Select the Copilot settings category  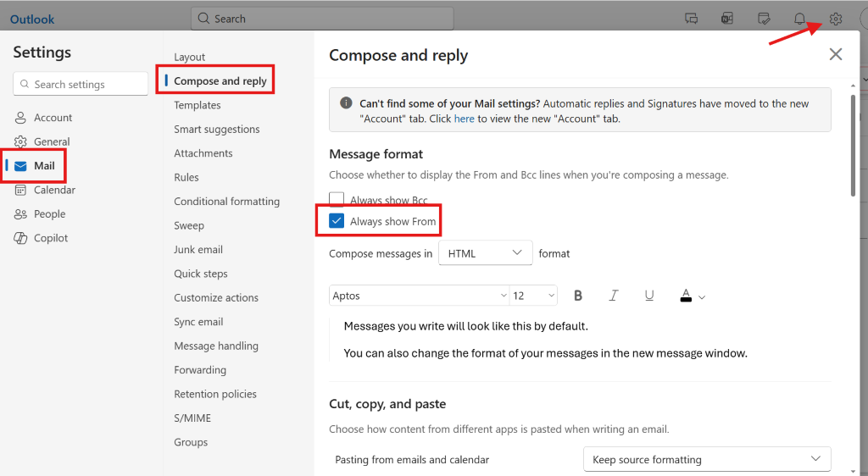click(50, 238)
